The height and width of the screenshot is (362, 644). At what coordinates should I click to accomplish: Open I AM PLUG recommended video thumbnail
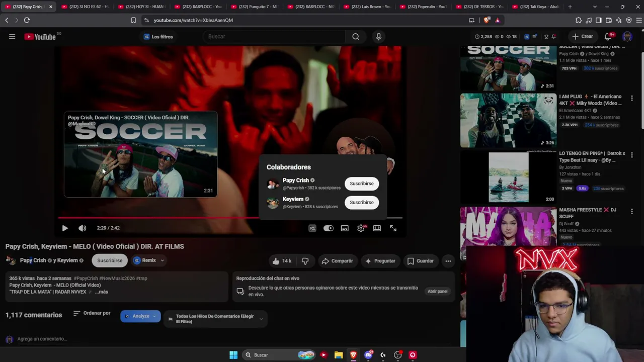tap(508, 120)
